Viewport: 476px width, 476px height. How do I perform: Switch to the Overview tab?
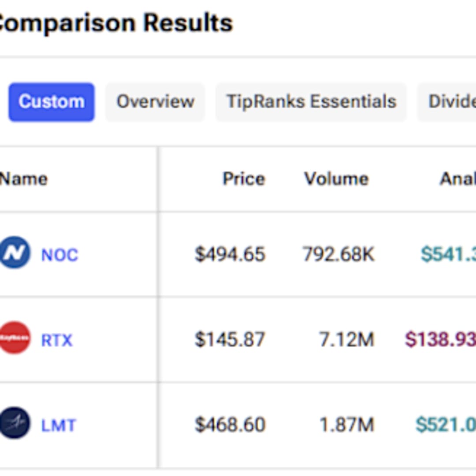(155, 102)
